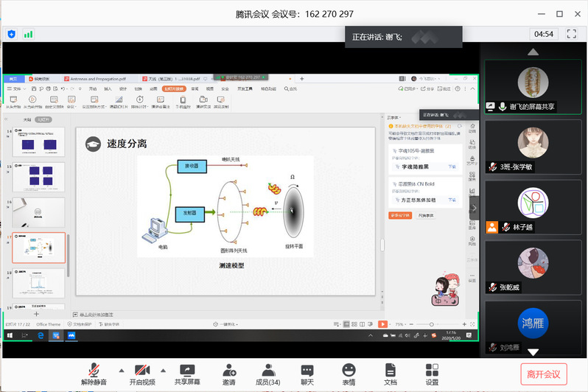This screenshot has width=588, height=392.
Task: Toggle camera with 开启视频
Action: point(142,370)
